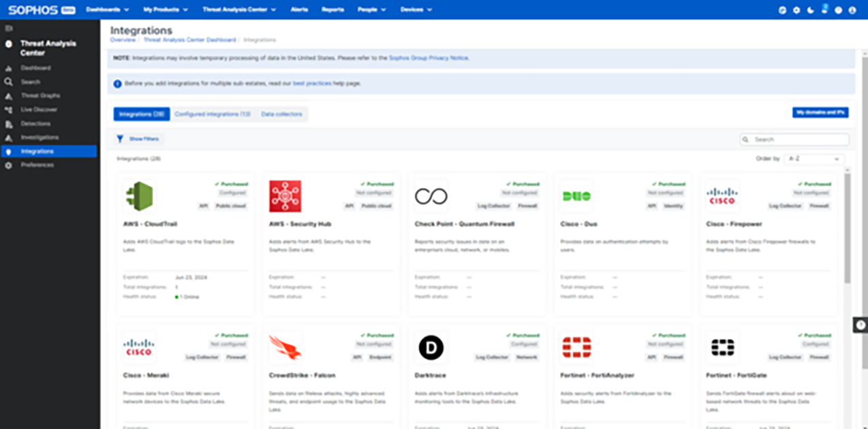Collapse the sidebar panel
868x429 pixels.
9,27
